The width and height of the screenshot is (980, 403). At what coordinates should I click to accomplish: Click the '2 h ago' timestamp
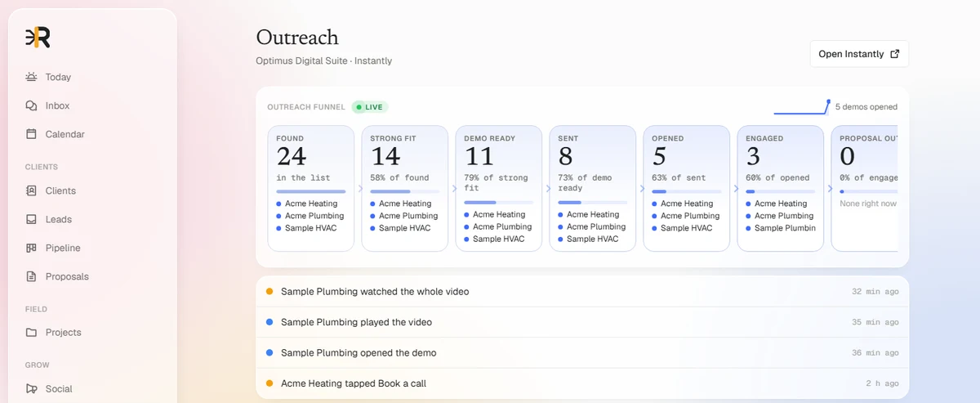(x=883, y=383)
